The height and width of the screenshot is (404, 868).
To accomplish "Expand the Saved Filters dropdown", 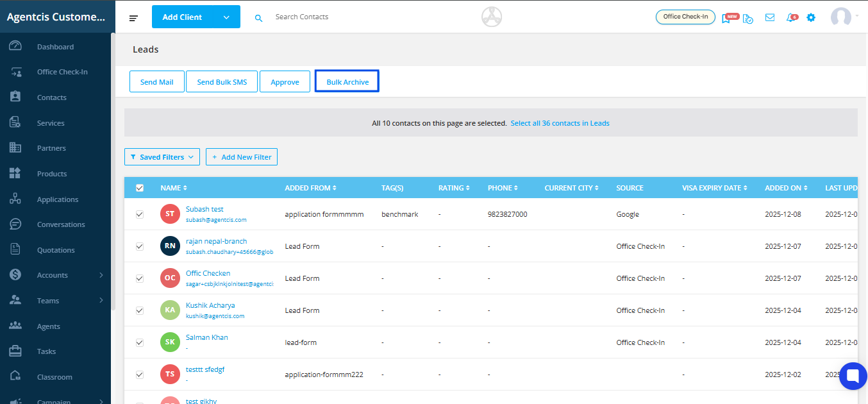I will pyautogui.click(x=162, y=157).
